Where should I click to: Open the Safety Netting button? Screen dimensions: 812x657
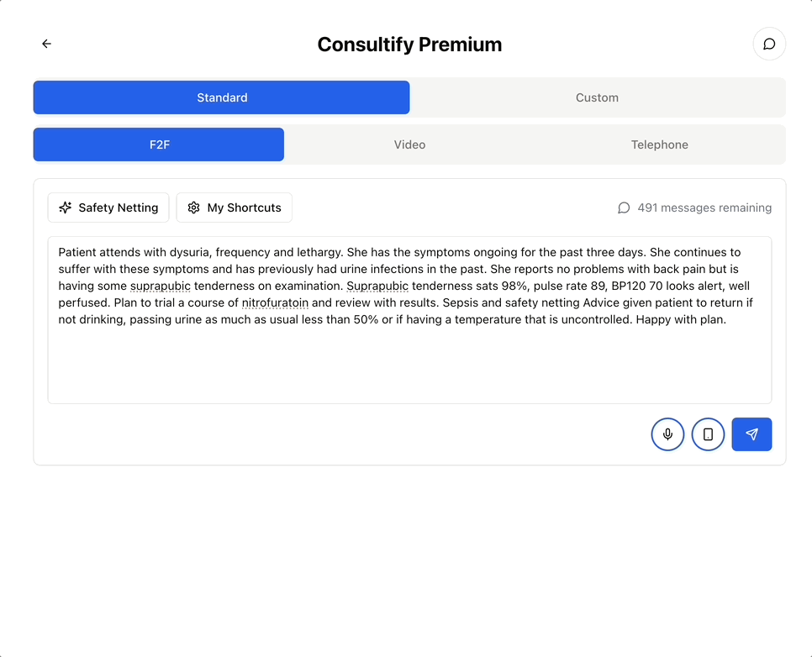coord(108,208)
